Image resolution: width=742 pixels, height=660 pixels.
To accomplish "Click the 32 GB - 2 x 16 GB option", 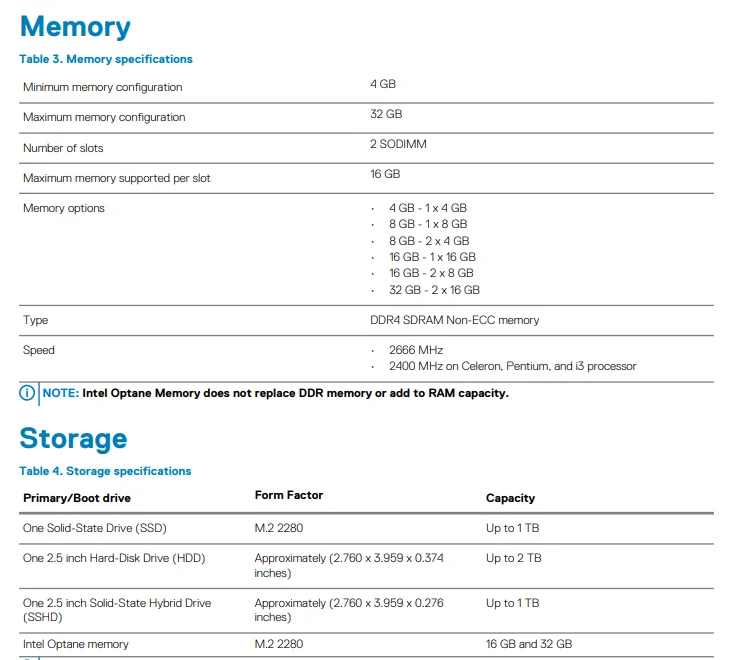I will [x=434, y=290].
